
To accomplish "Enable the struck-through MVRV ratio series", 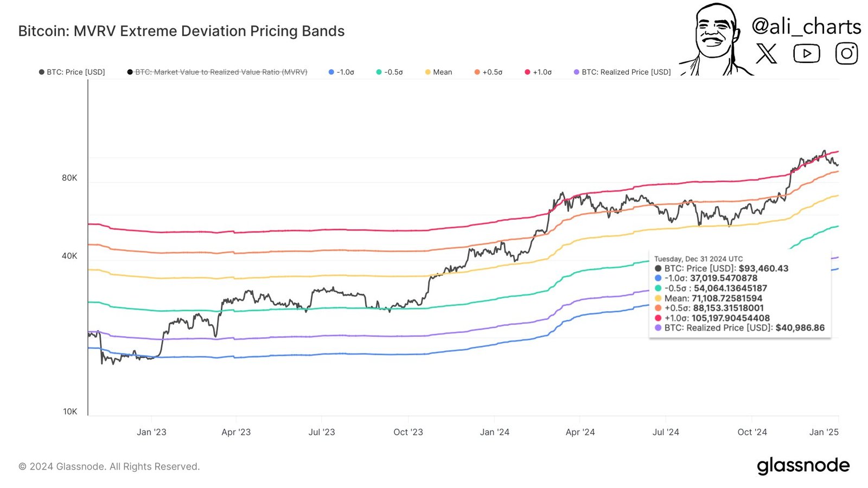I will [217, 72].
